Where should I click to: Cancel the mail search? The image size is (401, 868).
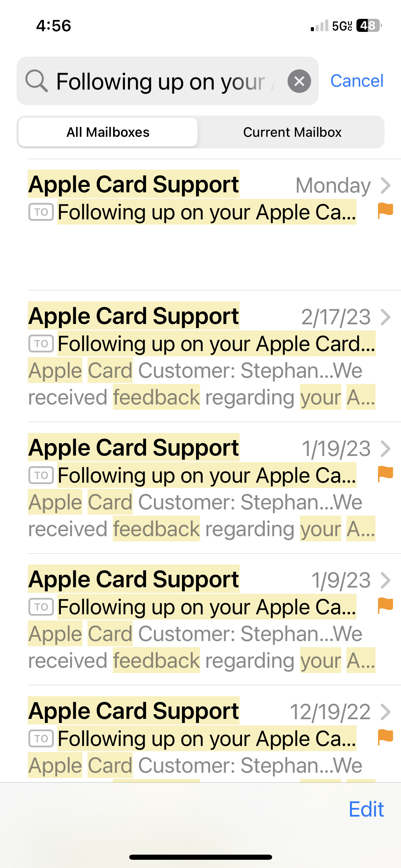pos(357,81)
